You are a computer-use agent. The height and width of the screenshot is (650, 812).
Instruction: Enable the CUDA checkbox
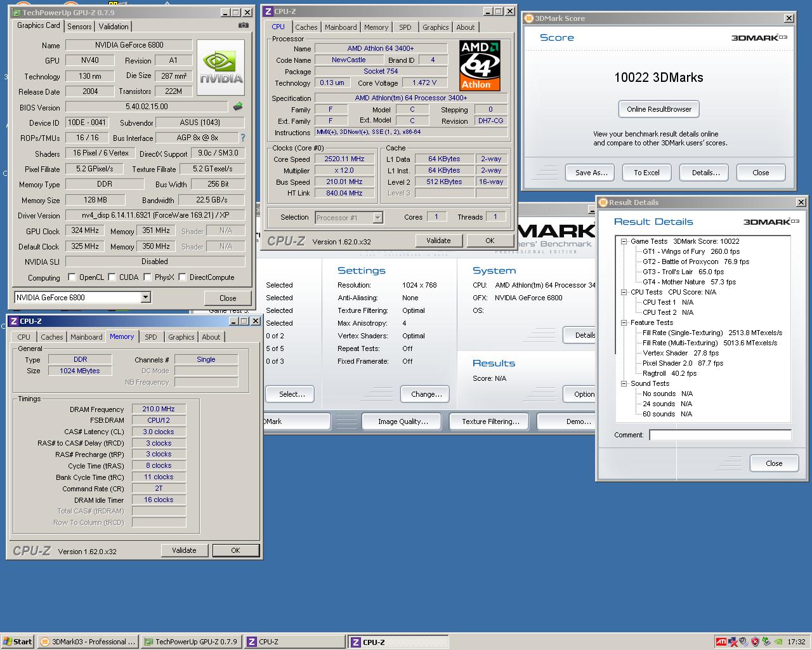click(112, 277)
